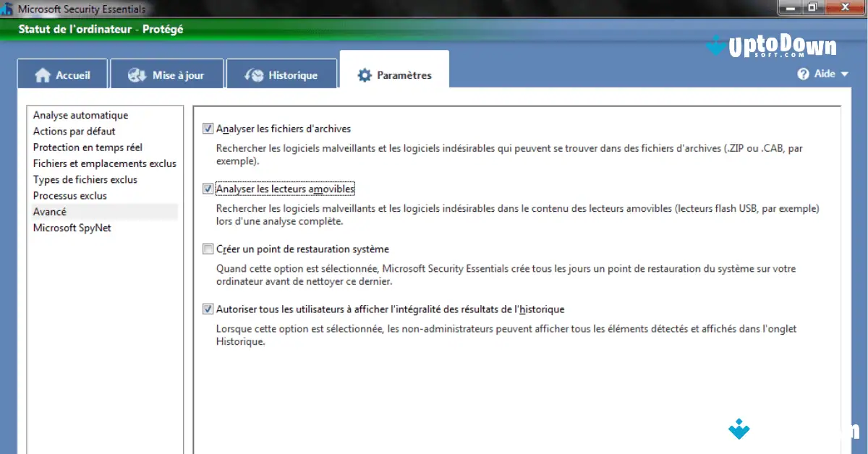Select Types de fichiers exclus option
Image resolution: width=868 pixels, height=454 pixels.
85,179
